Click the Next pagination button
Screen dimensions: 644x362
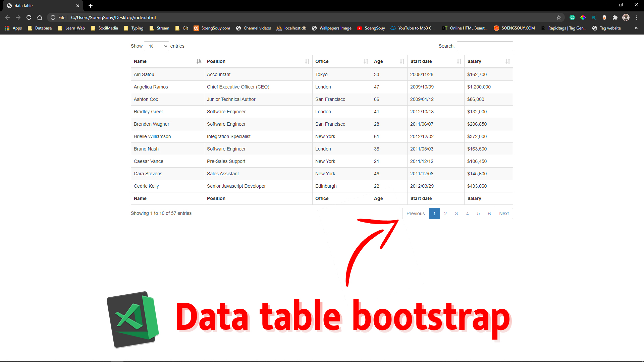[504, 214]
